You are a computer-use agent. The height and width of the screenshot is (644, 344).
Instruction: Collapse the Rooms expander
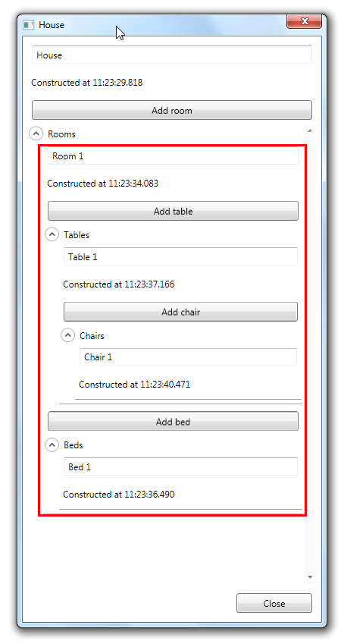tap(36, 134)
